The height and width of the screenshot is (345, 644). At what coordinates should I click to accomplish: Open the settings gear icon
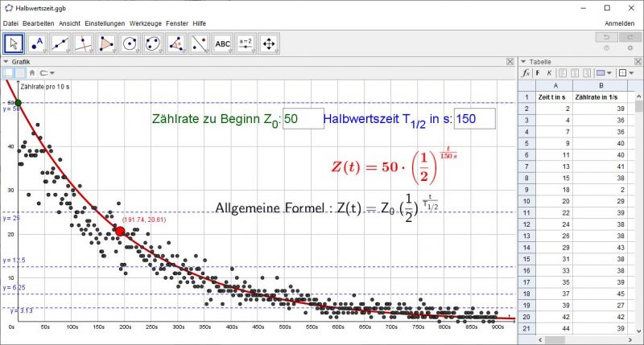pyautogui.click(x=630, y=48)
